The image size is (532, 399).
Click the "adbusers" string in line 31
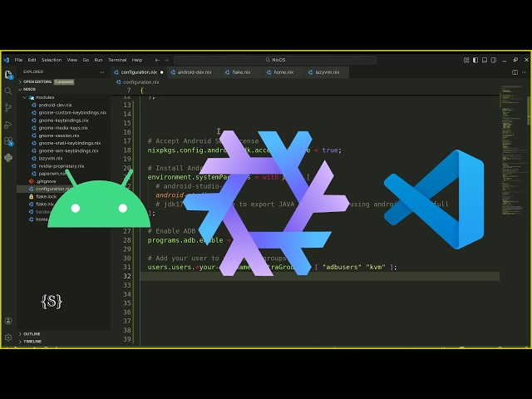pos(342,267)
